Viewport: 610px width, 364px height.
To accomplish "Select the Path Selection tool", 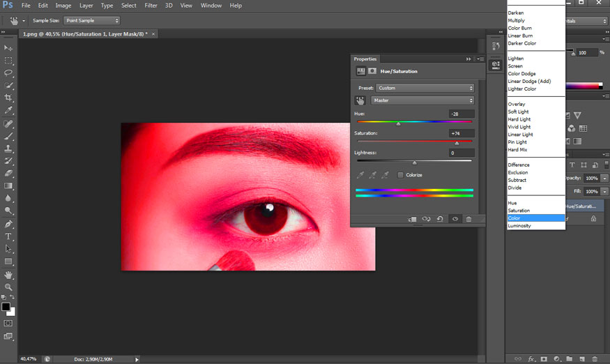I will (x=8, y=249).
